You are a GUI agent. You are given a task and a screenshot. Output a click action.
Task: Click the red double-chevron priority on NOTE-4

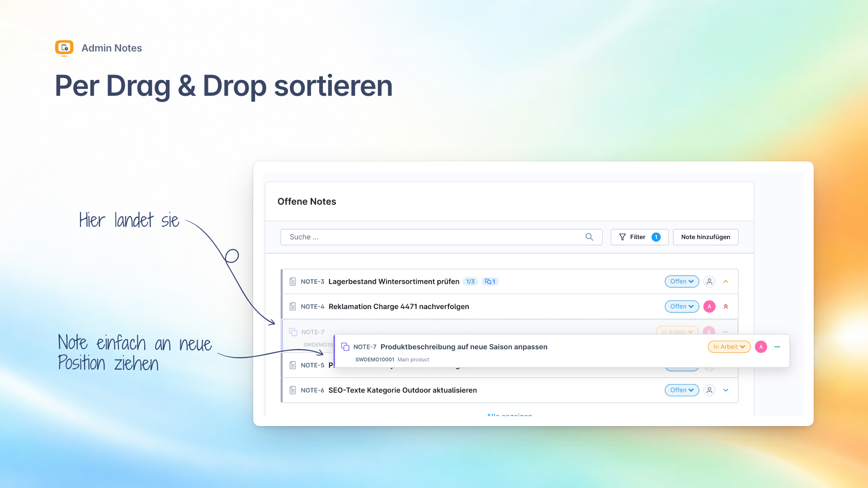(x=726, y=306)
